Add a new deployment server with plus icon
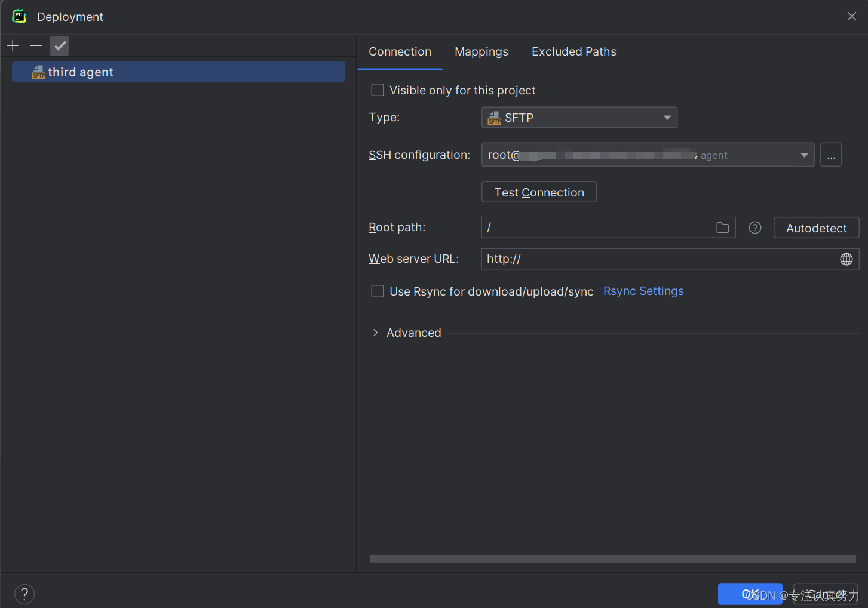The width and height of the screenshot is (868, 608). (x=13, y=45)
